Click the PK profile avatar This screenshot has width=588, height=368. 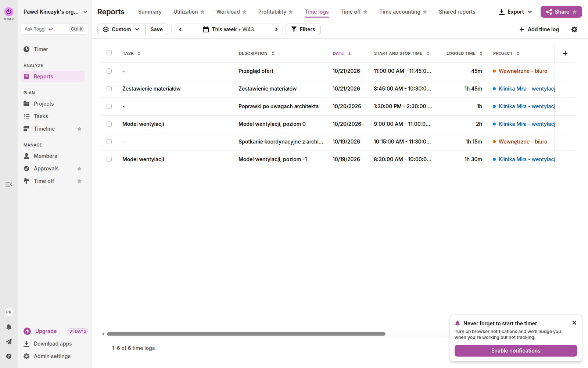pyautogui.click(x=9, y=312)
